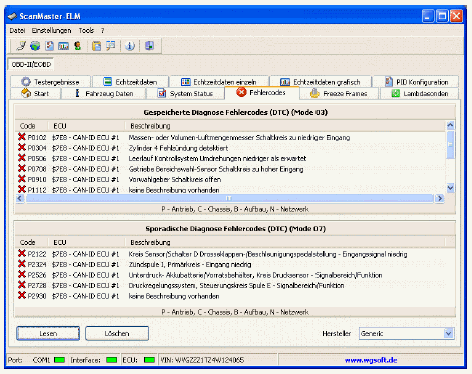This screenshot has height=374, width=472.
Task: Click the VIN text in status bar
Action: (x=202, y=360)
